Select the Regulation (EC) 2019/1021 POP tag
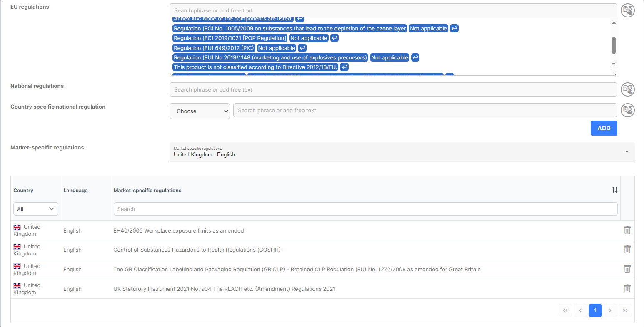This screenshot has width=644, height=327. pos(230,38)
